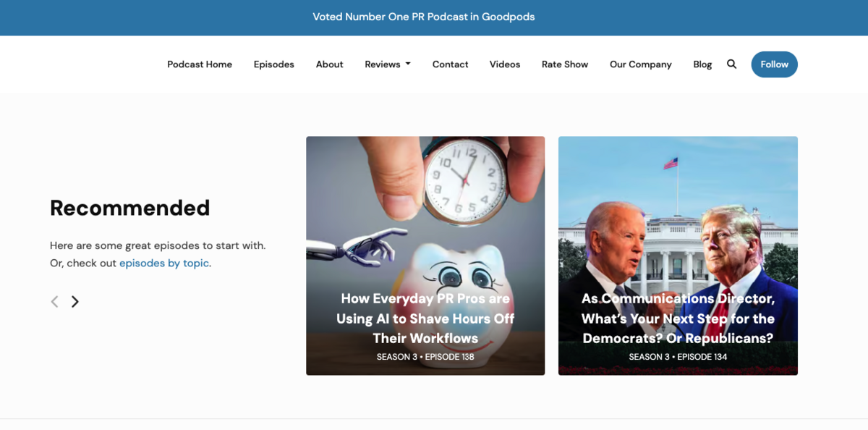Click the 'Season 3 • Episode 138' label
The image size is (868, 430).
(425, 357)
